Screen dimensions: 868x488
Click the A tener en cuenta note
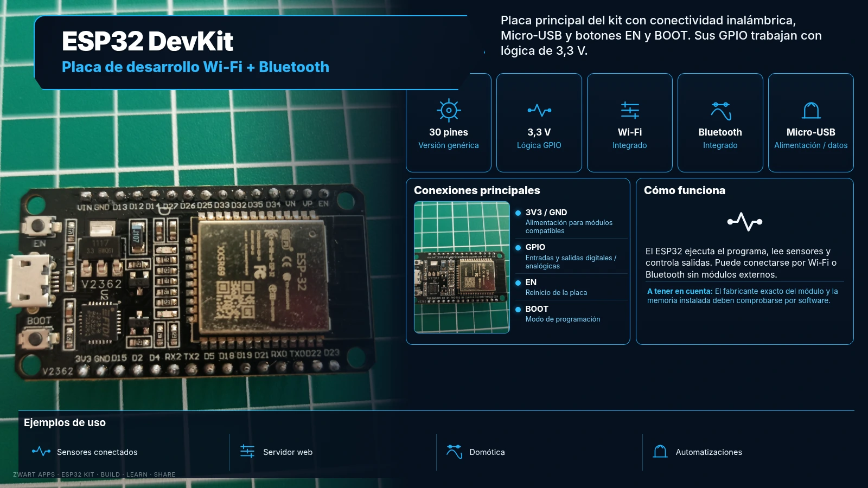pyautogui.click(x=743, y=296)
